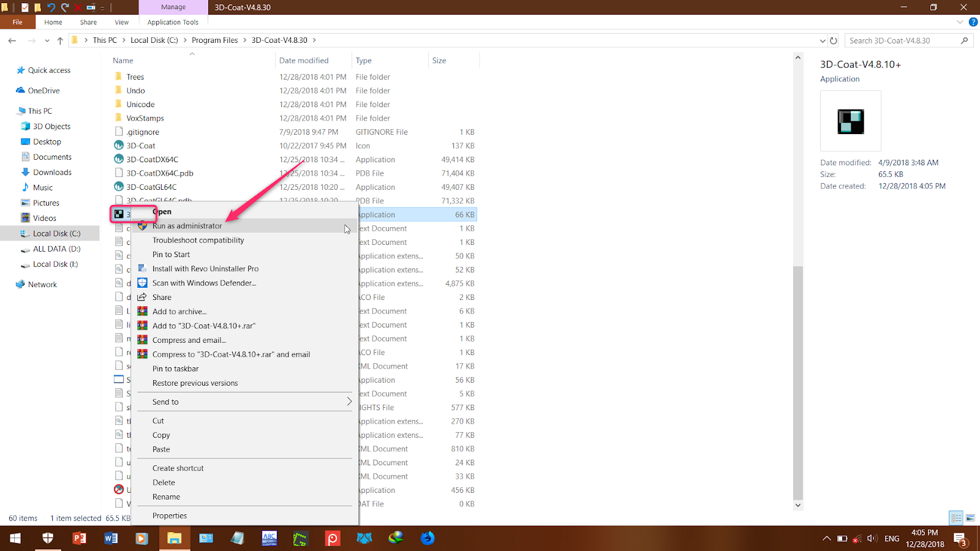980x551 pixels.
Task: Click the scroll down arrow of file list
Action: coord(797,505)
